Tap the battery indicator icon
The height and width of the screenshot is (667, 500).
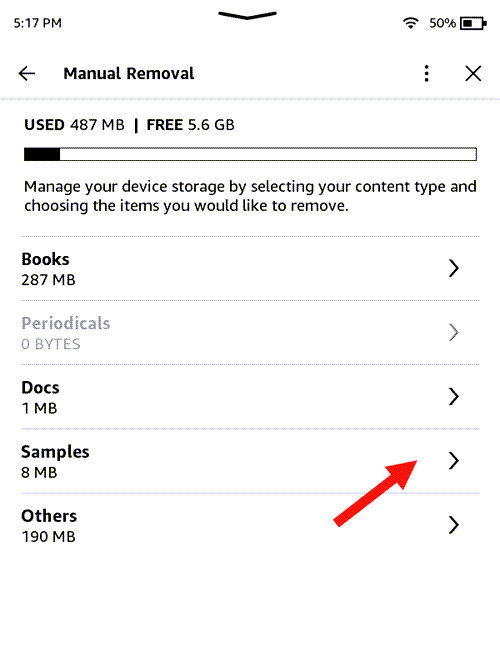point(473,23)
